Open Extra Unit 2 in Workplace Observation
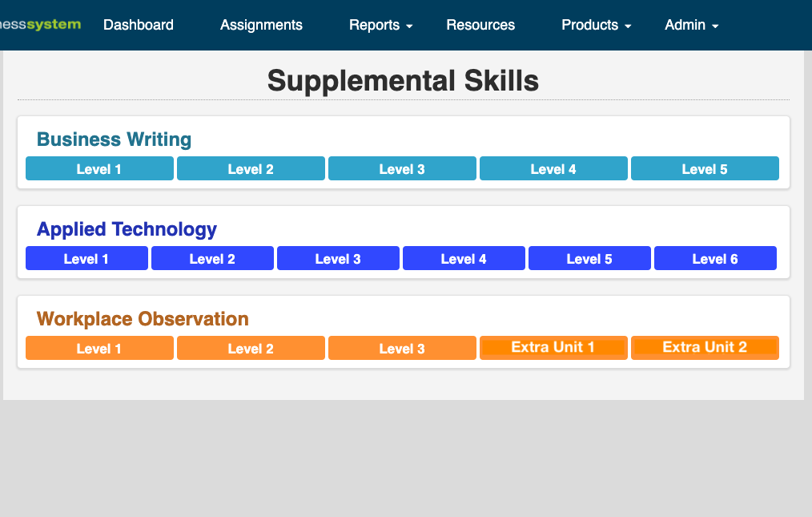This screenshot has height=517, width=812. point(705,348)
